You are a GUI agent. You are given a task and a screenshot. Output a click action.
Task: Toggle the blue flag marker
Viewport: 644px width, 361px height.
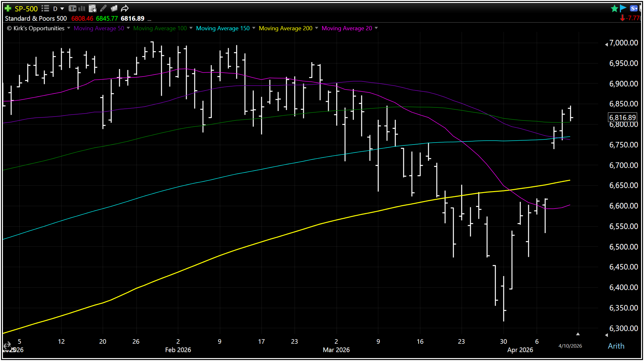coord(623,8)
